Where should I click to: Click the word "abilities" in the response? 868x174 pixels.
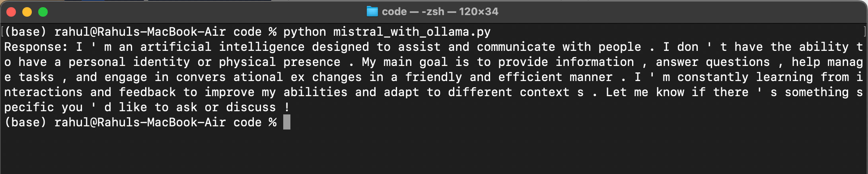click(315, 92)
